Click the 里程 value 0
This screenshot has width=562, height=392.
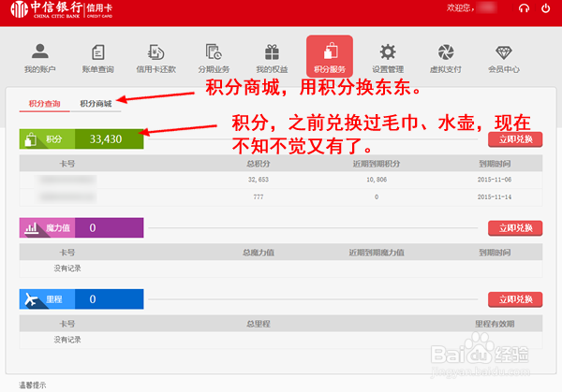coord(93,299)
